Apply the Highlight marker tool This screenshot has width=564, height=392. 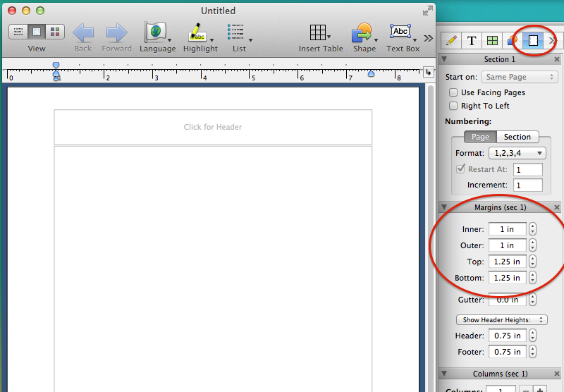click(197, 32)
